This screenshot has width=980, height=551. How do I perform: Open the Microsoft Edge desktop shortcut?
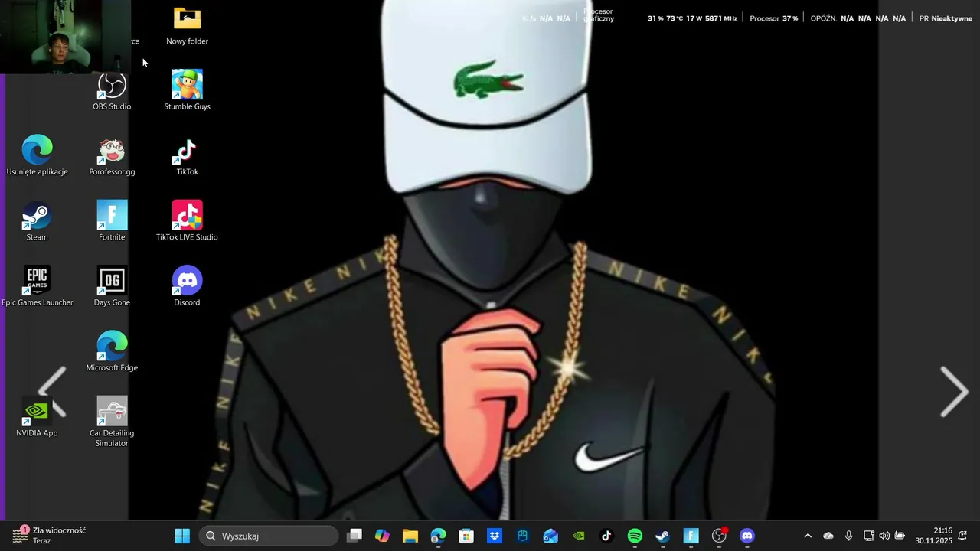(x=112, y=352)
